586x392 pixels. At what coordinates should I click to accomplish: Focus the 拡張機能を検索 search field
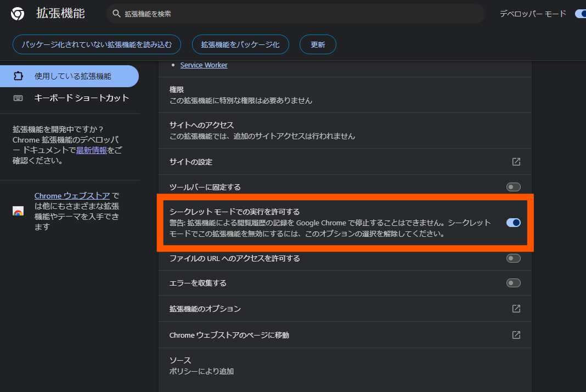point(296,14)
